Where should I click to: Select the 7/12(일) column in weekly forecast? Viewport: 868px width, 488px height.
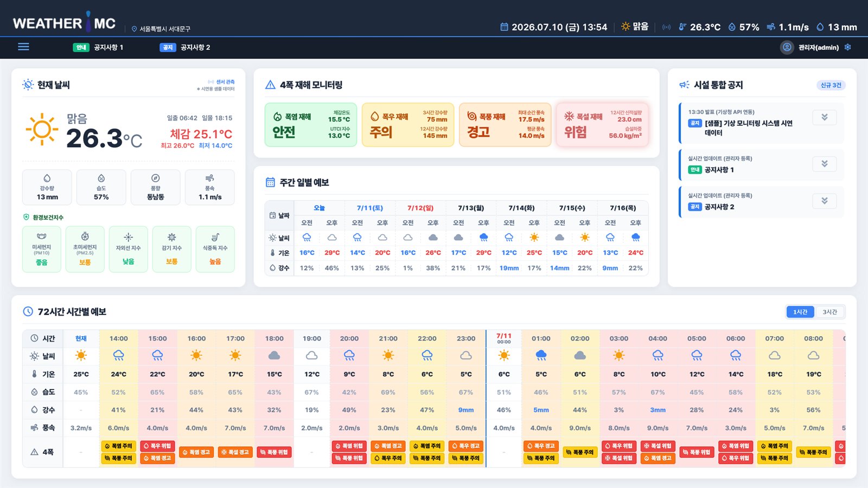tap(420, 208)
